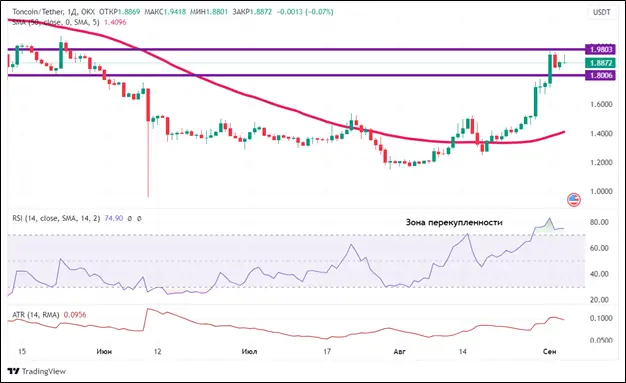Click the 'Июл' date on time axis
Viewport: 626px width, 383px height.
point(249,351)
